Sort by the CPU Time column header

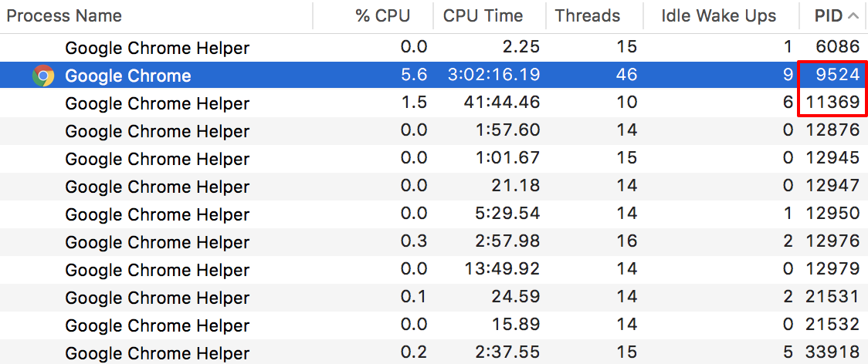[483, 15]
